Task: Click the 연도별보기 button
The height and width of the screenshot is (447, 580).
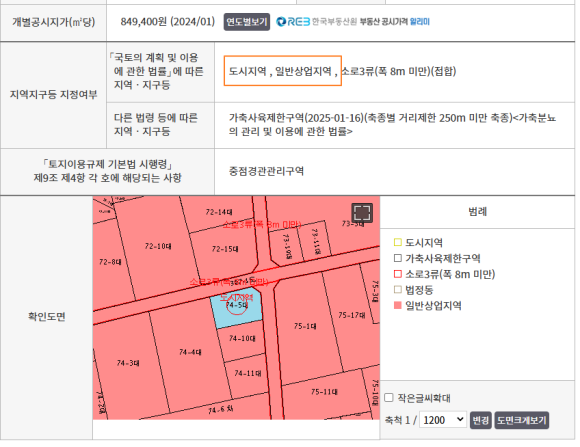Action: (247, 22)
